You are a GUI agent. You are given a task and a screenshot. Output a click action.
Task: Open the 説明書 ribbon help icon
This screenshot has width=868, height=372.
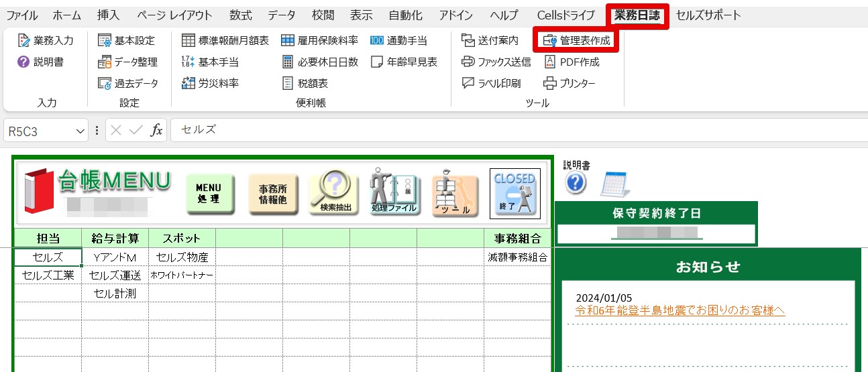pyautogui.click(x=40, y=62)
